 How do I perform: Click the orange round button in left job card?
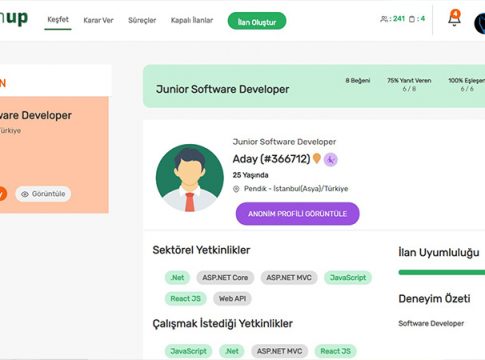(x=2, y=194)
